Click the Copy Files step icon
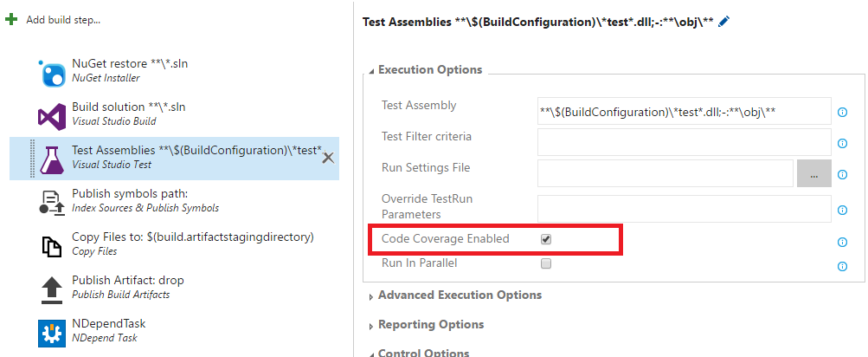Screen dimensions: 868x357 pyautogui.click(x=53, y=245)
